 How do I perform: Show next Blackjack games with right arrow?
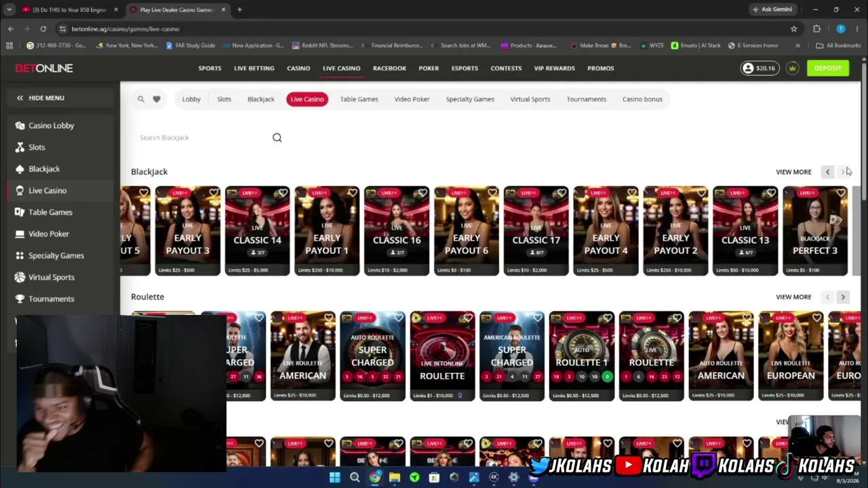pyautogui.click(x=843, y=172)
